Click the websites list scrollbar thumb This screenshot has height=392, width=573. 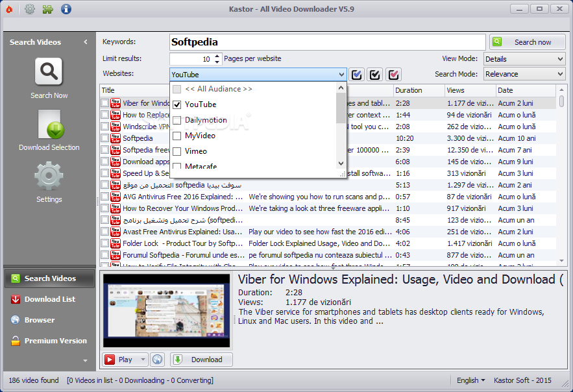[x=341, y=108]
